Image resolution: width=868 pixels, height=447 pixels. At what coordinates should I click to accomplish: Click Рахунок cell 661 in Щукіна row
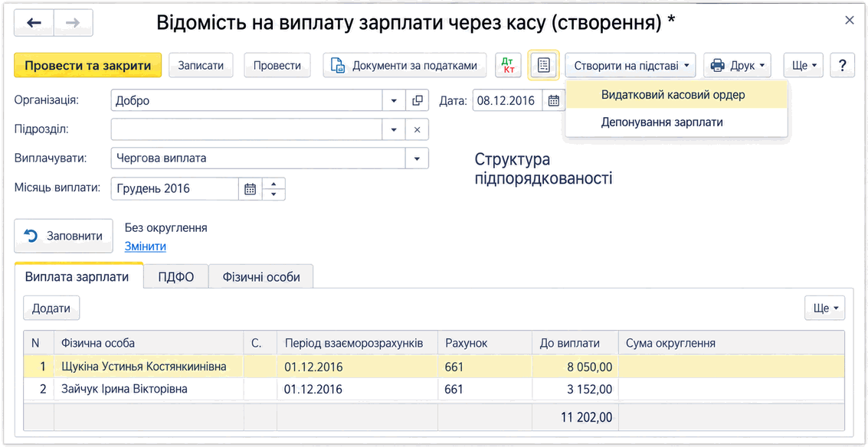485,366
